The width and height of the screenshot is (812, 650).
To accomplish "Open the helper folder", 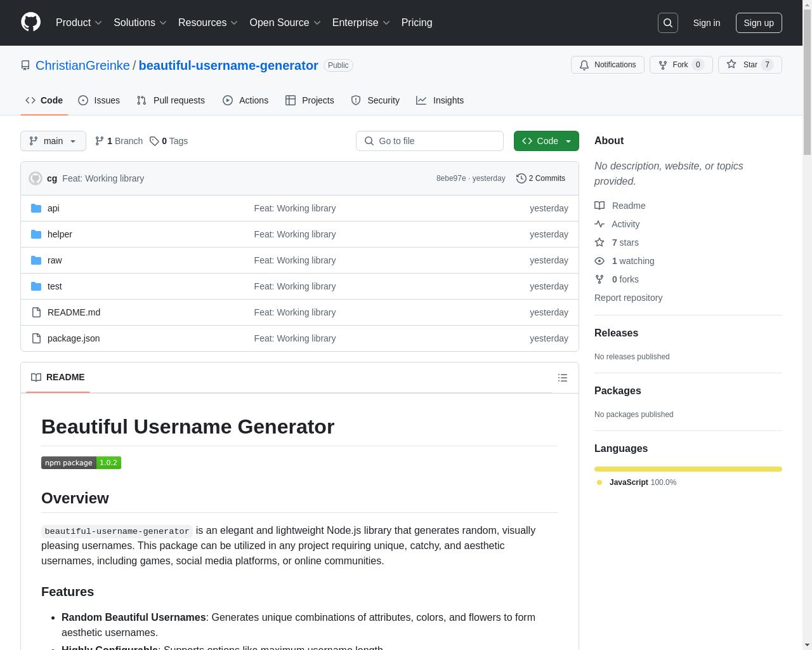I will point(60,234).
